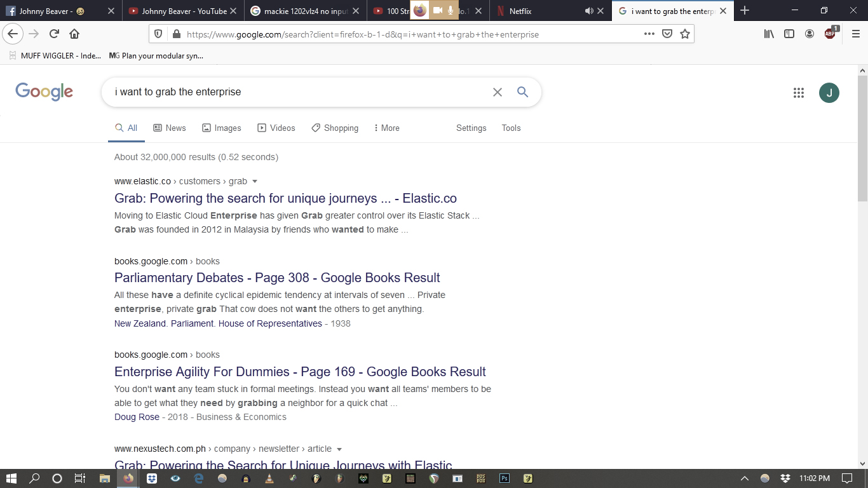The height and width of the screenshot is (488, 868).
Task: Expand options arrow for elastic.co result
Action: point(255,182)
